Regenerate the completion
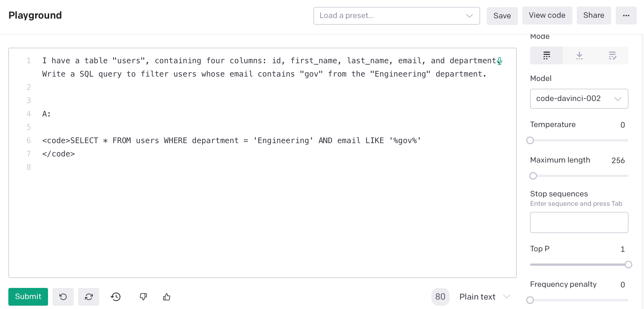The width and height of the screenshot is (644, 309). click(x=89, y=297)
